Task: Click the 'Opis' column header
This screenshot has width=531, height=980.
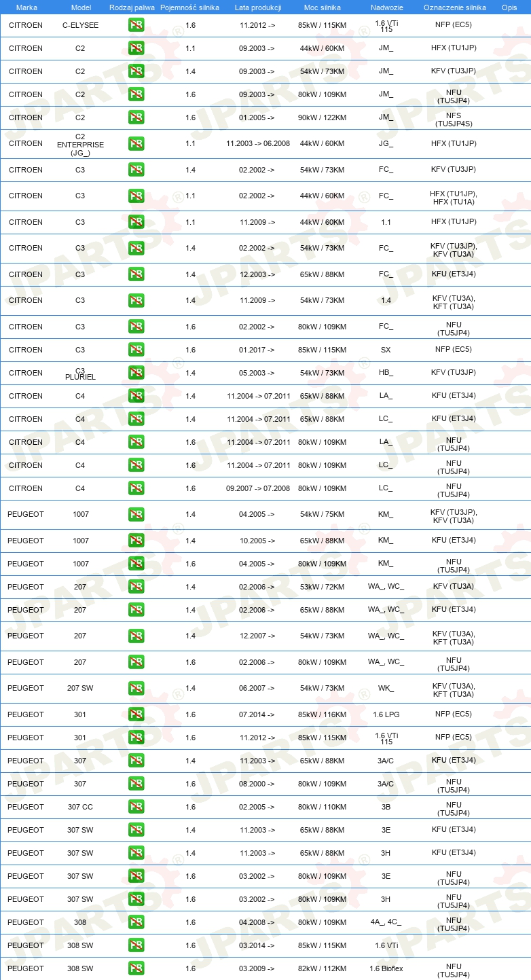Action: pyautogui.click(x=509, y=7)
